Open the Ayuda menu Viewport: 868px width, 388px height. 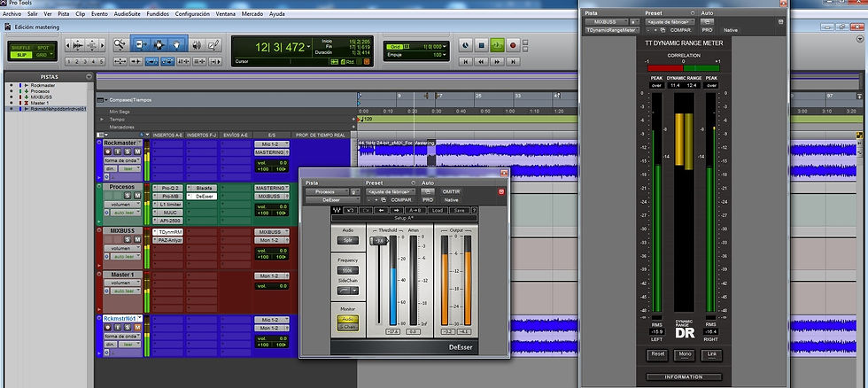coord(276,13)
